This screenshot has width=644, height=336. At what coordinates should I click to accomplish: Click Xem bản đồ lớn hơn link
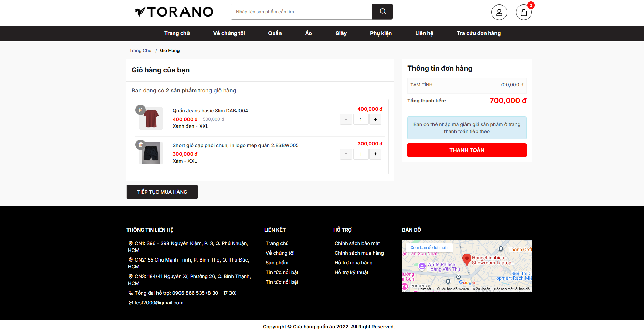pyautogui.click(x=429, y=248)
